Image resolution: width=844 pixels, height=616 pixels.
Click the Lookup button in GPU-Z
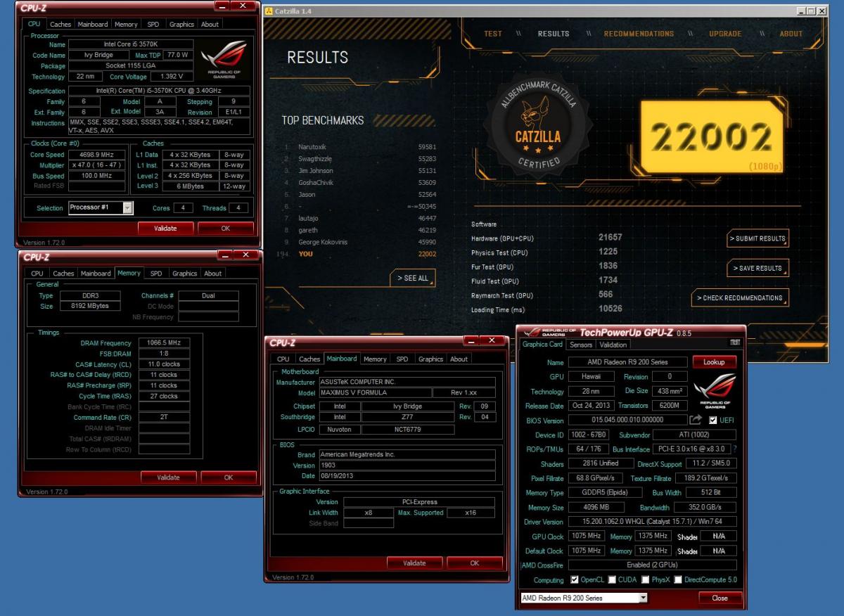(x=715, y=361)
